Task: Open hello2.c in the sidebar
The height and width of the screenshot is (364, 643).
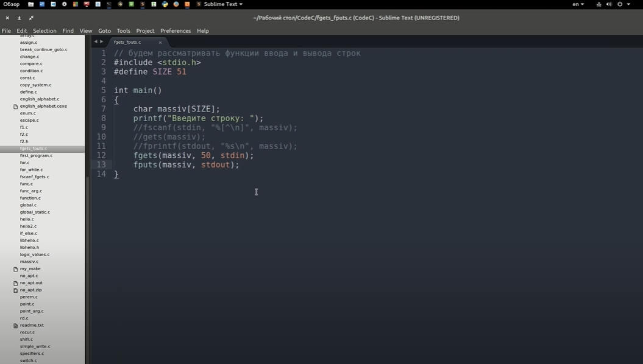Action: (28, 226)
